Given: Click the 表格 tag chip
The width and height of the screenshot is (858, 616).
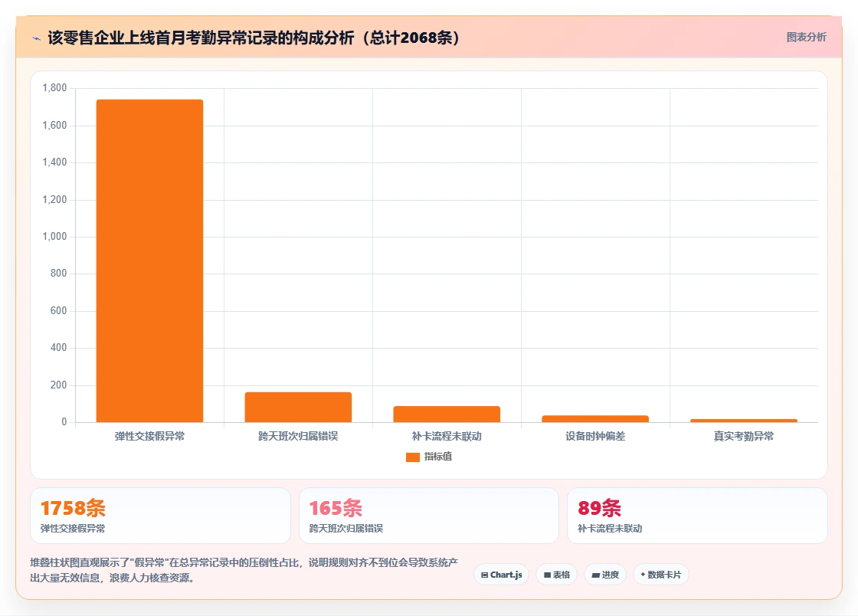Looking at the screenshot, I should (x=556, y=575).
